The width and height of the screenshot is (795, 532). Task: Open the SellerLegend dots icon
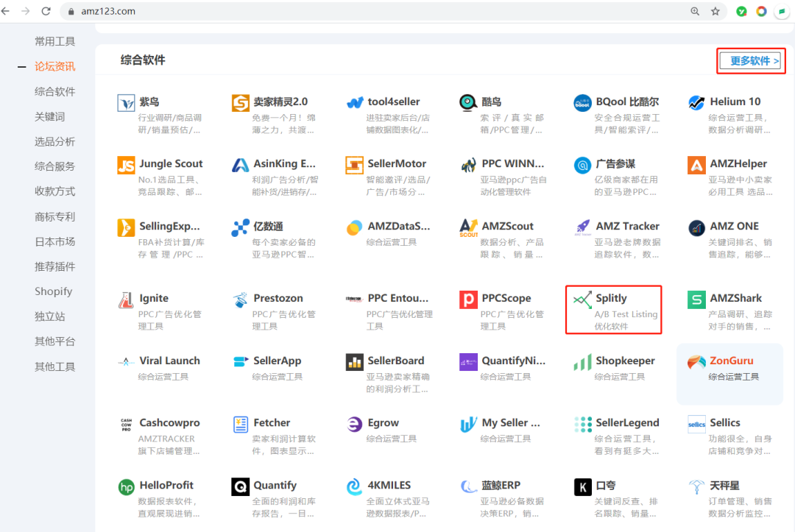[x=582, y=425]
